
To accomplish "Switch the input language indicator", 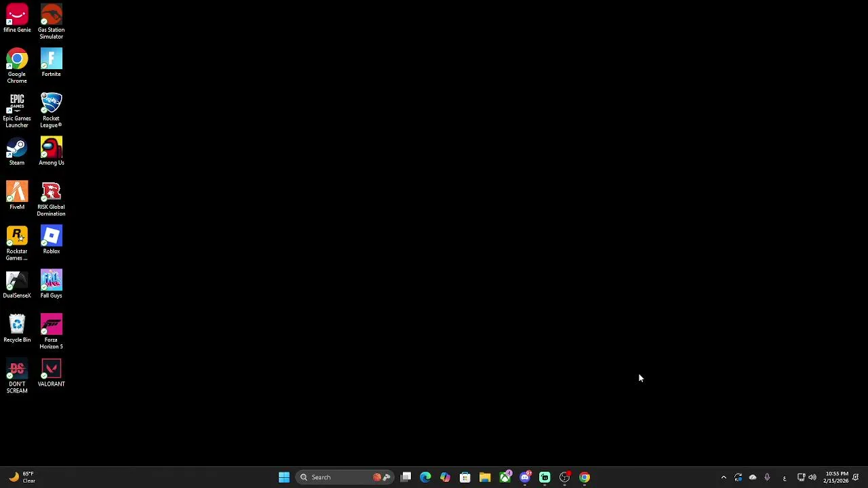I will tap(785, 477).
